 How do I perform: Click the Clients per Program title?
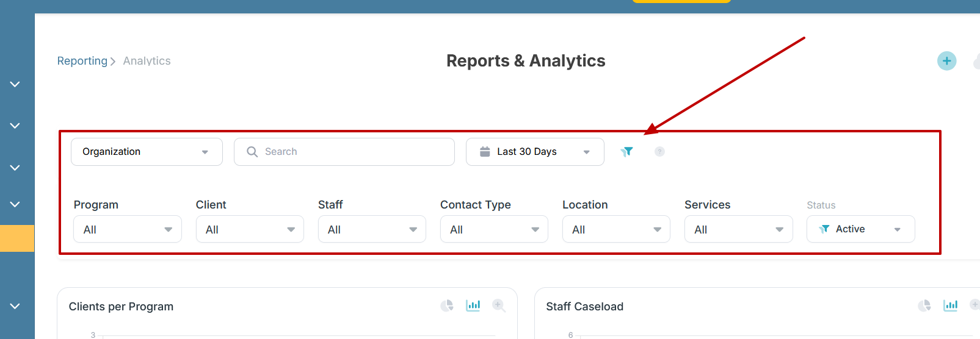pyautogui.click(x=121, y=307)
